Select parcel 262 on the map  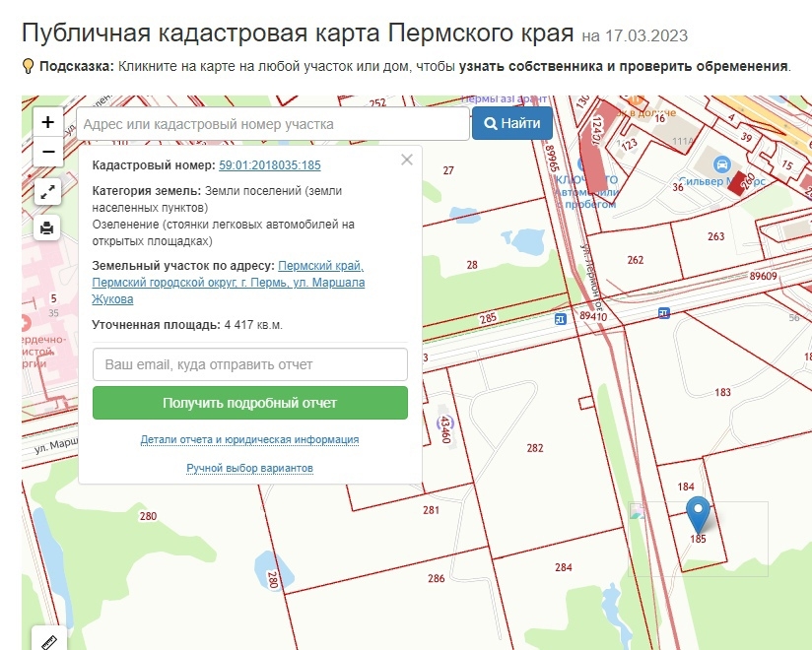636,260
